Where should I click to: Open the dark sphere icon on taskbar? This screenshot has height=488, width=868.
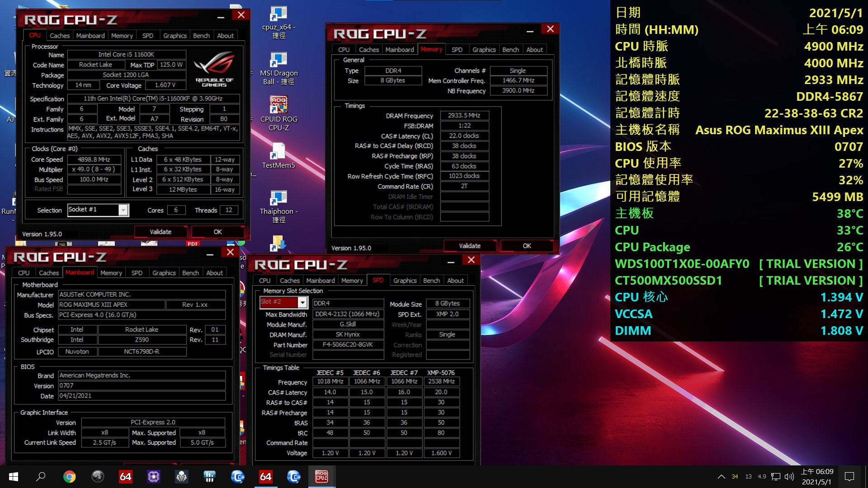(x=97, y=477)
